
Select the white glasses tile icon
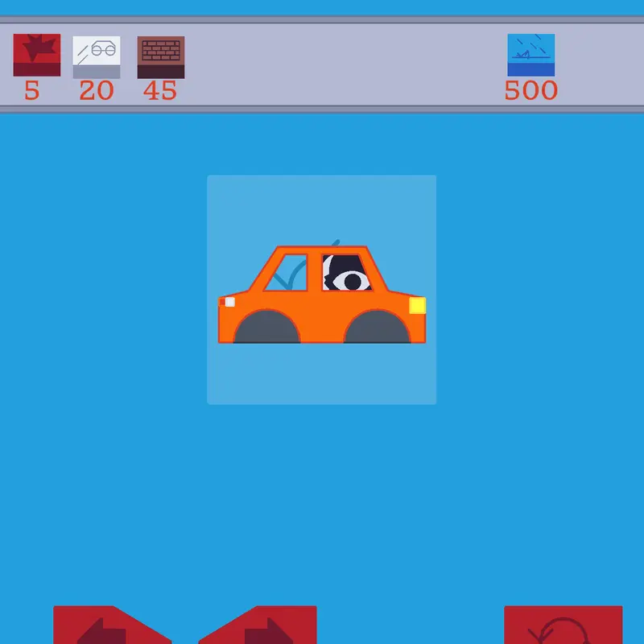97,57
